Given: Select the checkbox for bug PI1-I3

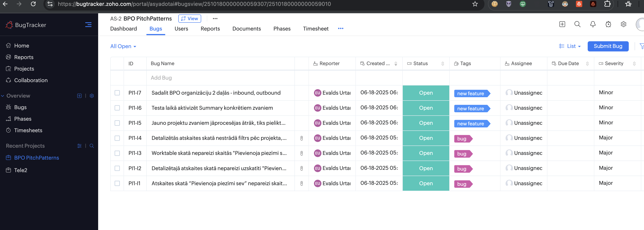Looking at the screenshot, I should point(117,153).
